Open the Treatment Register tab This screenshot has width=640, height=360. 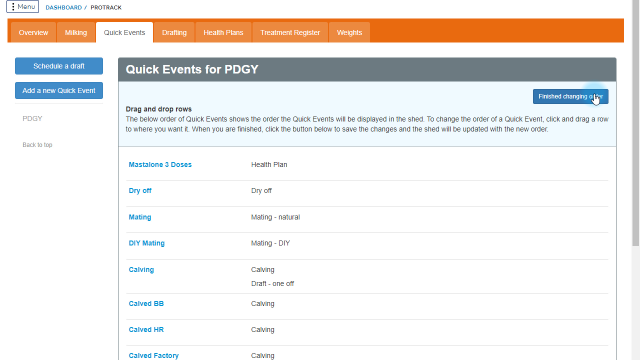[x=290, y=33]
